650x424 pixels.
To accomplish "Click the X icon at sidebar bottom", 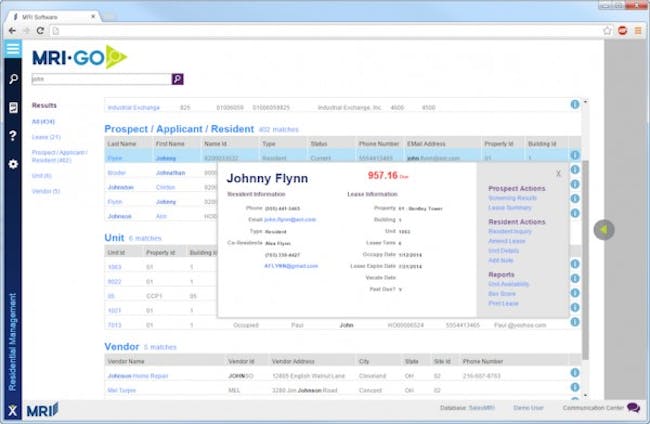I will point(12,410).
